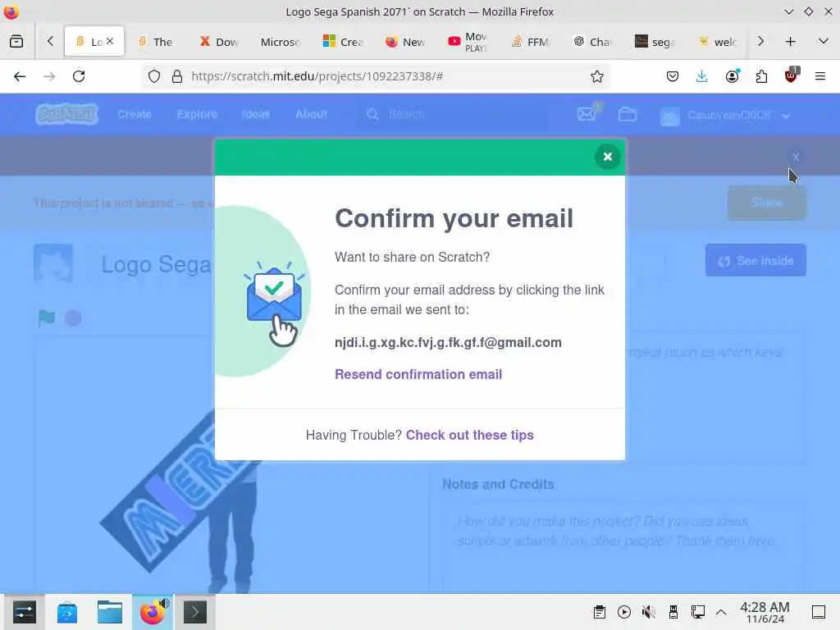Open the Explore menu item
The width and height of the screenshot is (840, 630).
coord(197,114)
